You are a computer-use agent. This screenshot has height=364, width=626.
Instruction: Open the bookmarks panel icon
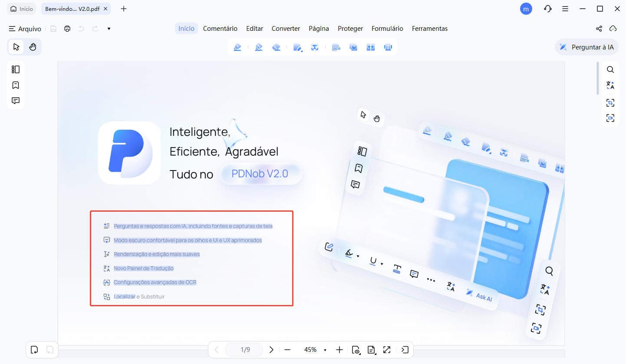pyautogui.click(x=16, y=85)
